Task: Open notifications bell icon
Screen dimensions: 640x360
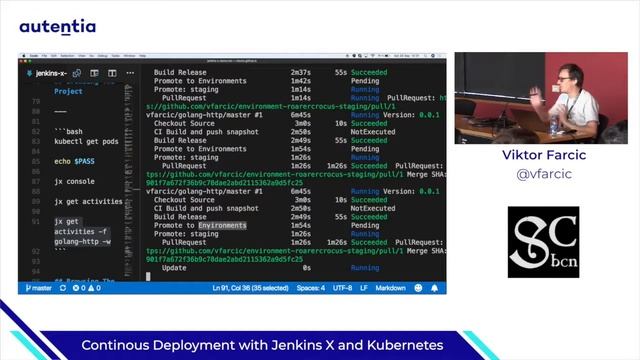Action: (x=435, y=288)
